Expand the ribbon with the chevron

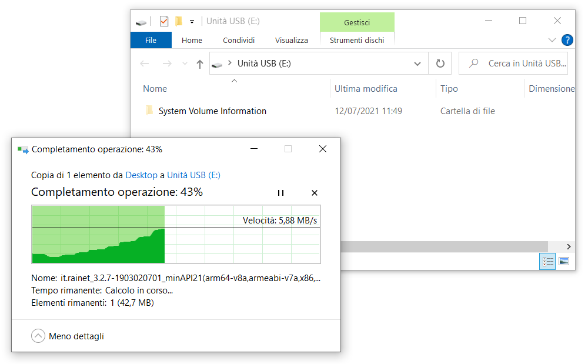coord(552,40)
